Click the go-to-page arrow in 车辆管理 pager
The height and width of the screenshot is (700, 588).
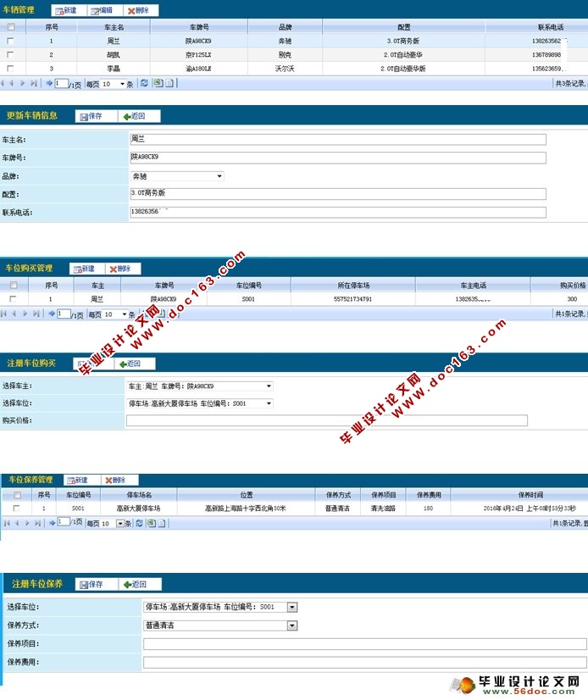tap(49, 83)
